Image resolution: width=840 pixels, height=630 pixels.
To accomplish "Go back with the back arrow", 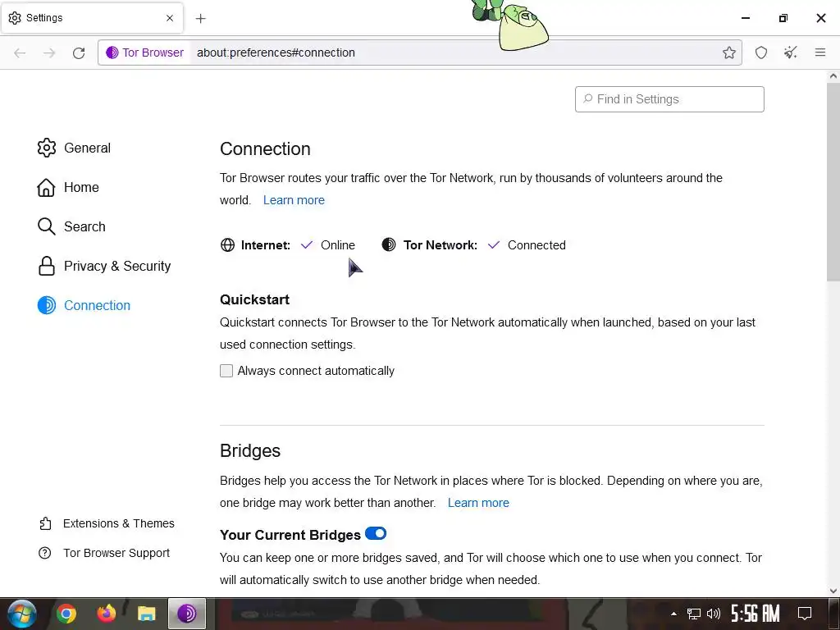I will pos(20,52).
